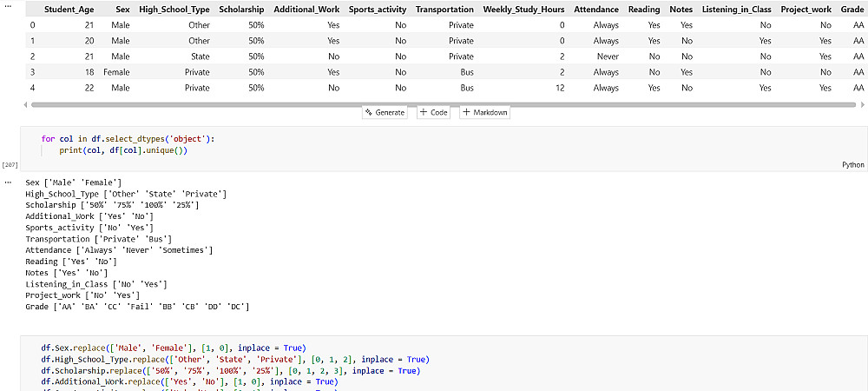
Task: Select the Grade column header
Action: (852, 10)
